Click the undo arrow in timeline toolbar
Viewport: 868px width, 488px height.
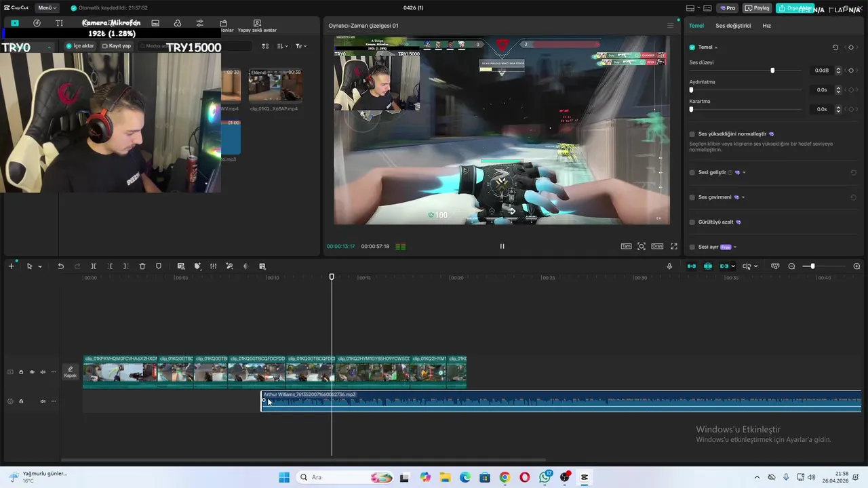point(60,266)
